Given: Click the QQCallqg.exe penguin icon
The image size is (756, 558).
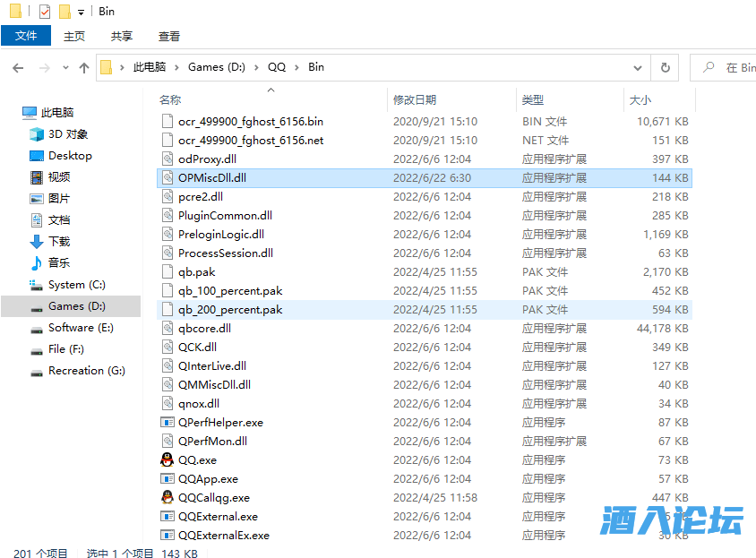Looking at the screenshot, I should pyautogui.click(x=167, y=497).
